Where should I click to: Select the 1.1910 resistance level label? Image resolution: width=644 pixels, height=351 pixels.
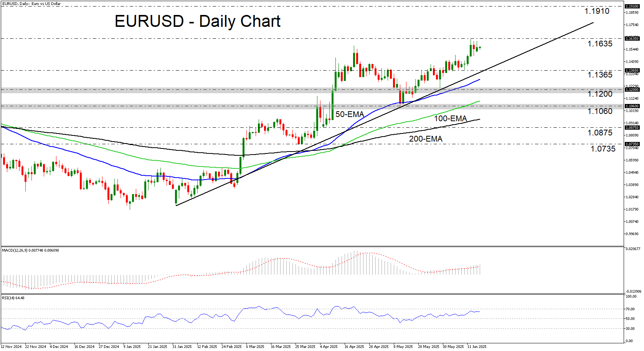click(597, 11)
